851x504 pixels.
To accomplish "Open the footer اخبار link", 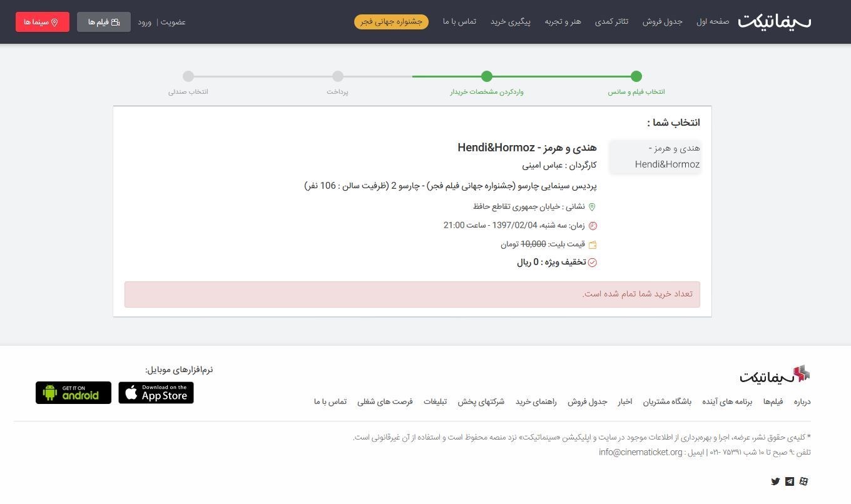I will (x=625, y=402).
